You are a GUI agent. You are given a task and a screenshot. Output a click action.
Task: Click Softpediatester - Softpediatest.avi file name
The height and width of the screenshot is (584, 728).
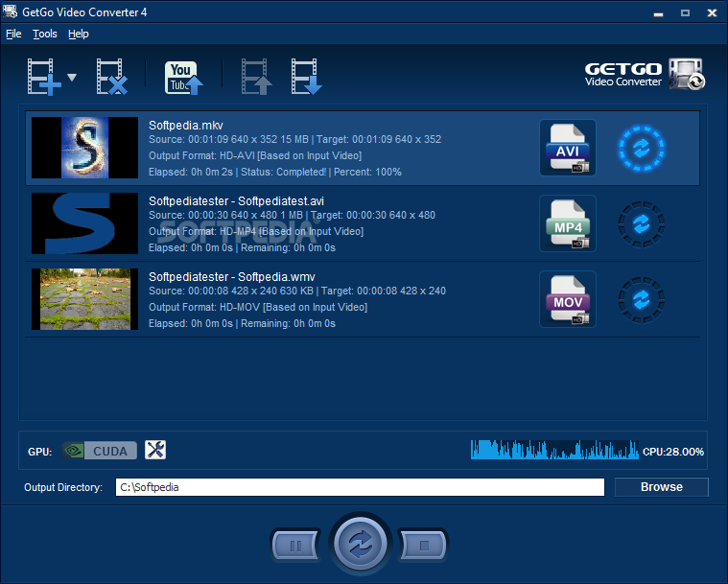click(236, 201)
